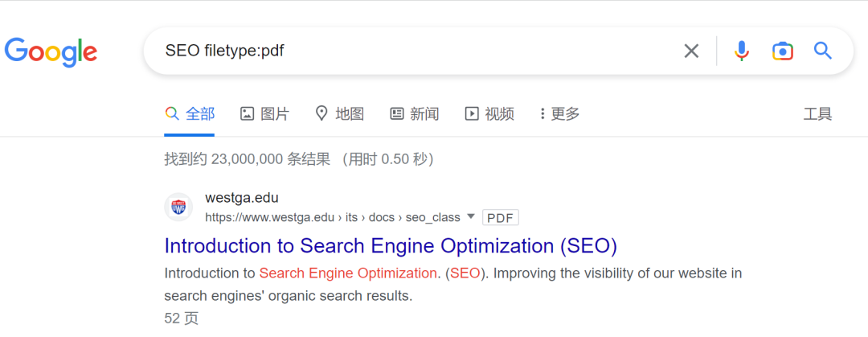Select the 全部 all results tab
The width and height of the screenshot is (868, 337).
190,114
